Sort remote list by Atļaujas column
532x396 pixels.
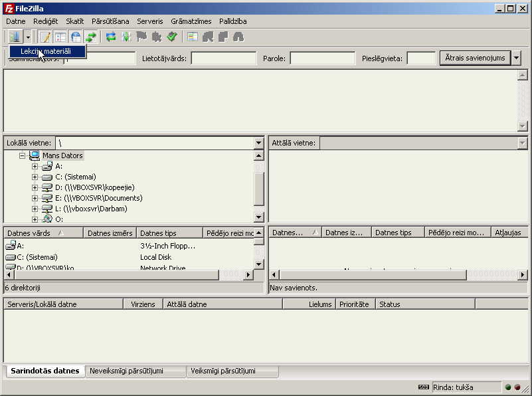(x=509, y=233)
